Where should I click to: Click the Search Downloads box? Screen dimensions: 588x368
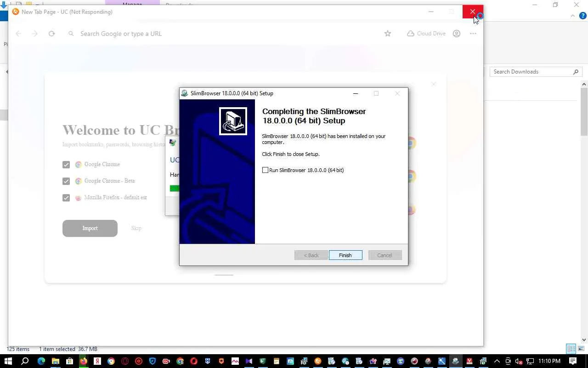click(536, 72)
